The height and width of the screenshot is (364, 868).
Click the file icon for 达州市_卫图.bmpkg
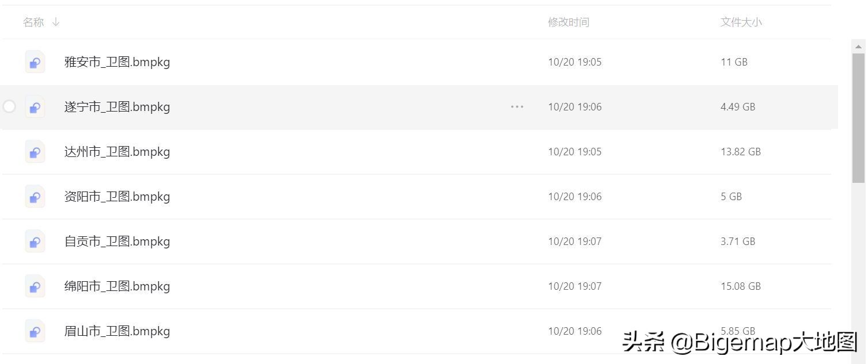(35, 152)
